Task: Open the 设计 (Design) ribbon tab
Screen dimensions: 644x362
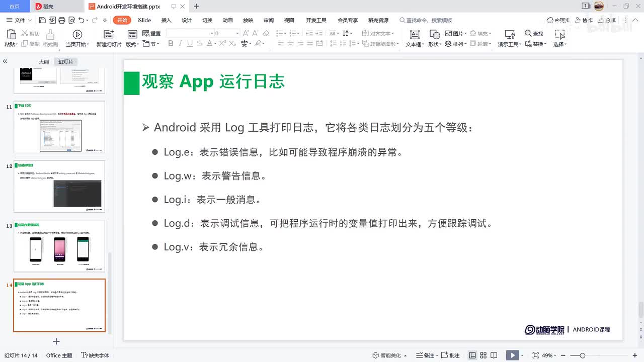Action: tap(187, 20)
